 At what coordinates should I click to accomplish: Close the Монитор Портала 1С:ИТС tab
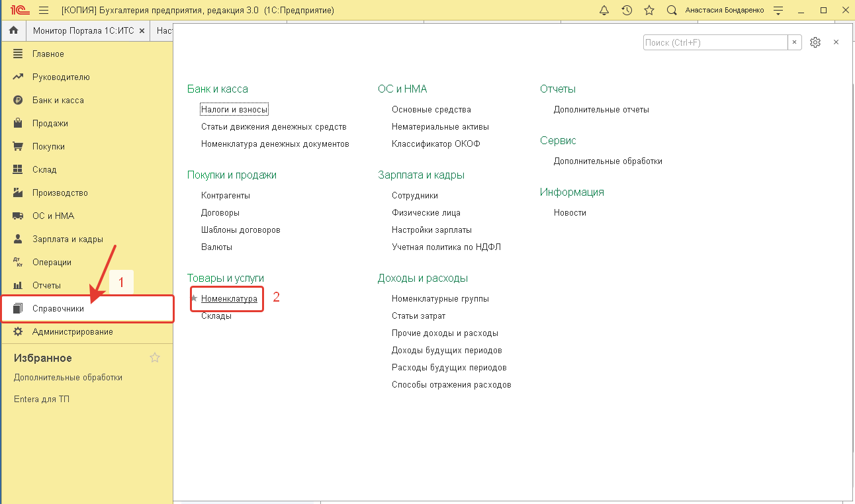142,31
